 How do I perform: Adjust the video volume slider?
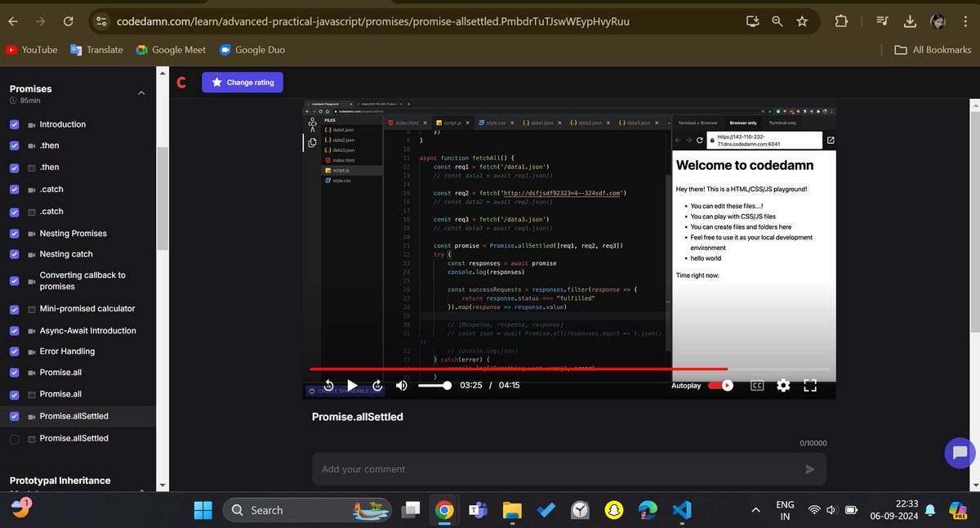tap(434, 385)
